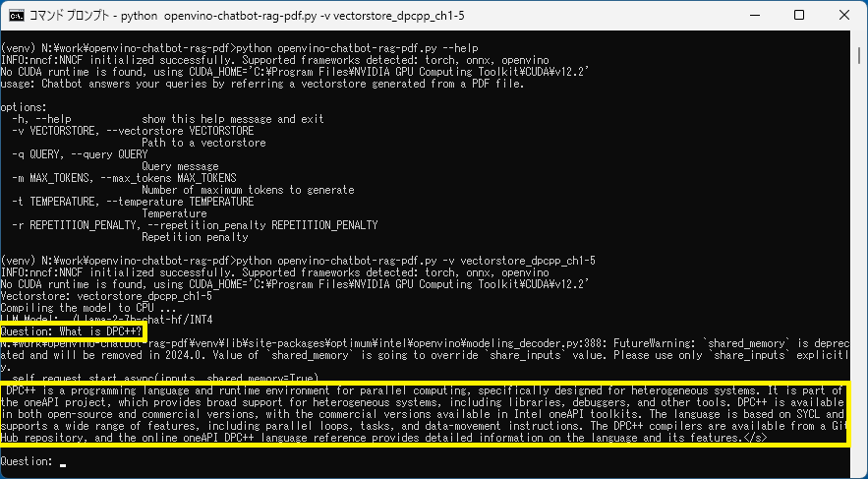
Task: Click the 'usage: Chatbot answers your queries' line
Action: pyautogui.click(x=262, y=84)
